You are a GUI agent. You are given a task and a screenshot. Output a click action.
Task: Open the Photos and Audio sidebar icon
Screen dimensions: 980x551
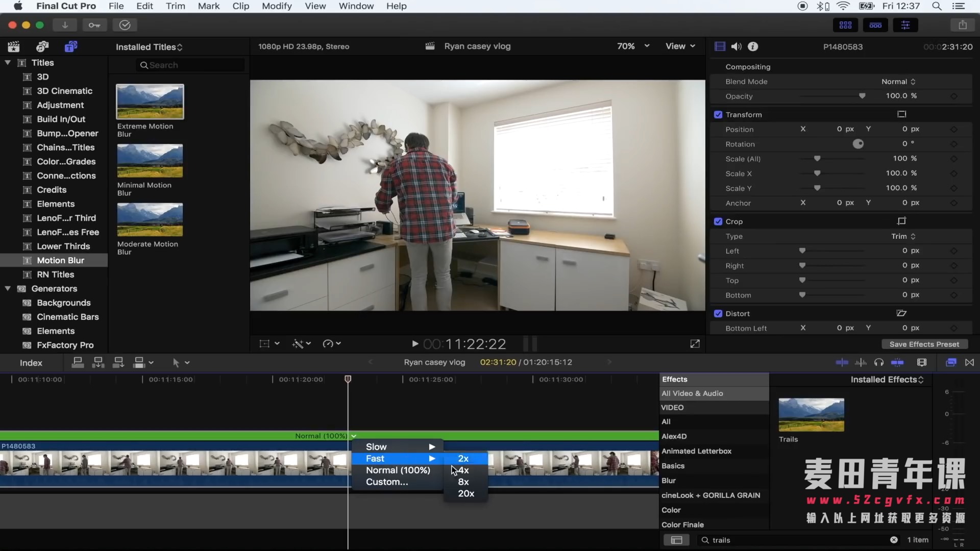click(42, 47)
